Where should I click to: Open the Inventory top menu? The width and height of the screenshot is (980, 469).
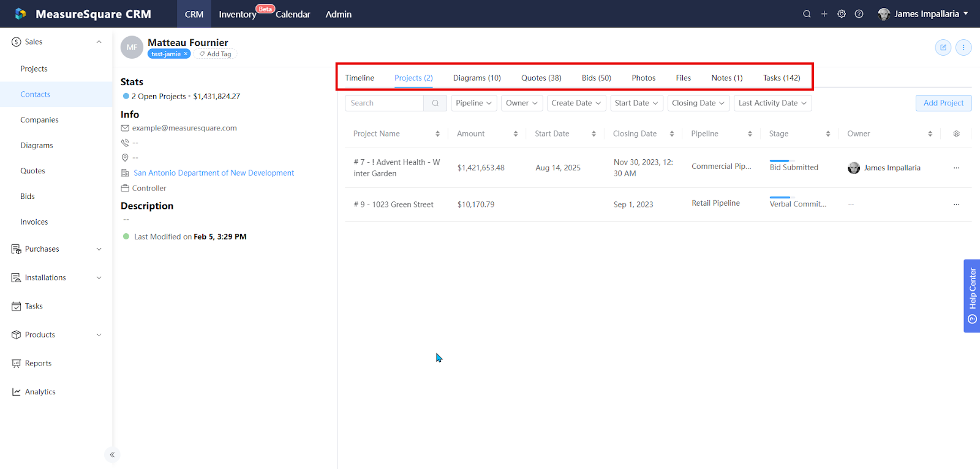click(238, 14)
